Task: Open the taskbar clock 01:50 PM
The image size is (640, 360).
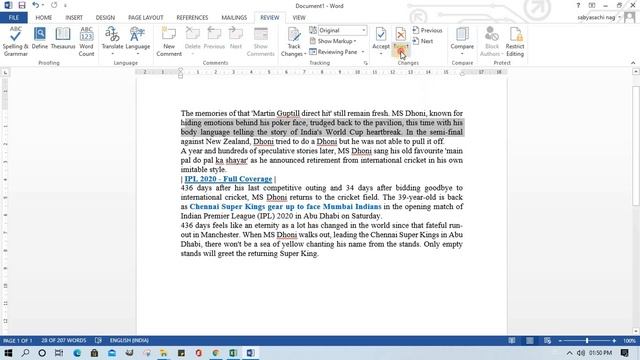Action: point(600,353)
